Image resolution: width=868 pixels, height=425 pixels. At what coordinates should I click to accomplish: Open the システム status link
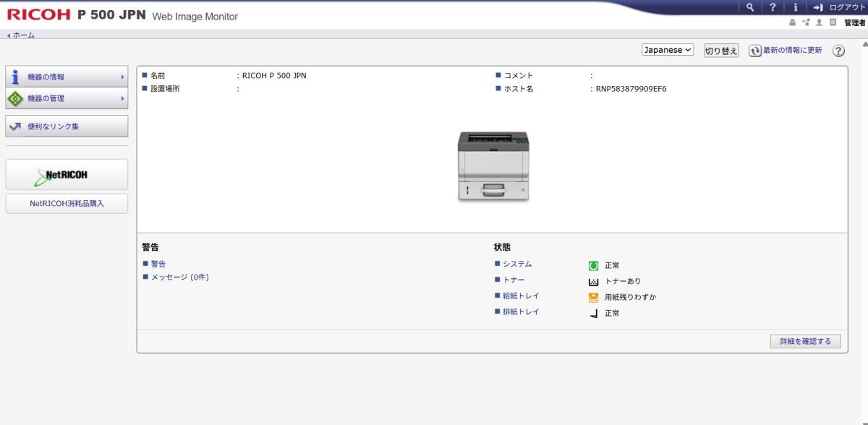point(517,264)
